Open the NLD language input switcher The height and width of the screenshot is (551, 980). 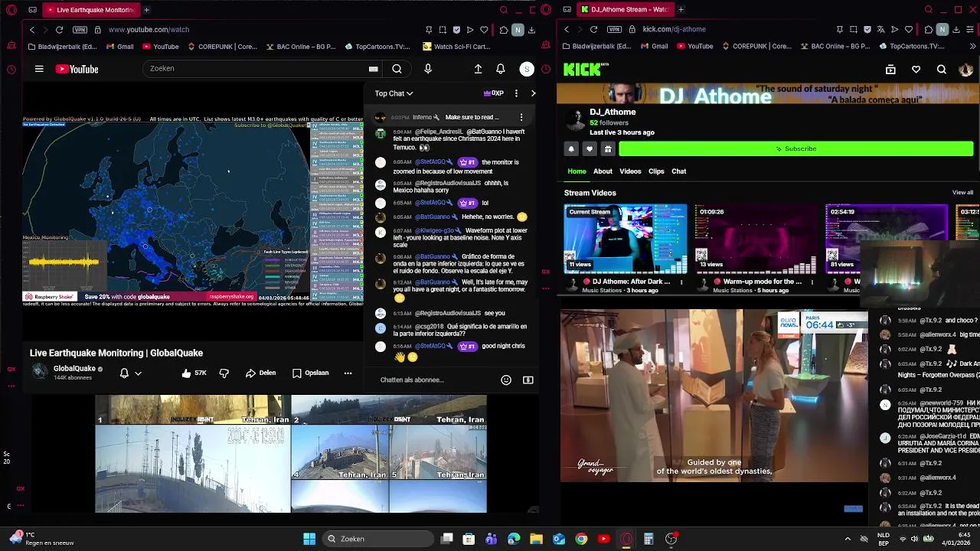click(x=883, y=539)
